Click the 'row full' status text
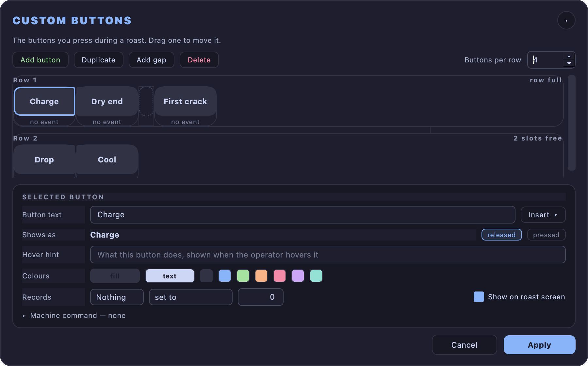This screenshot has height=366, width=588. tap(546, 80)
